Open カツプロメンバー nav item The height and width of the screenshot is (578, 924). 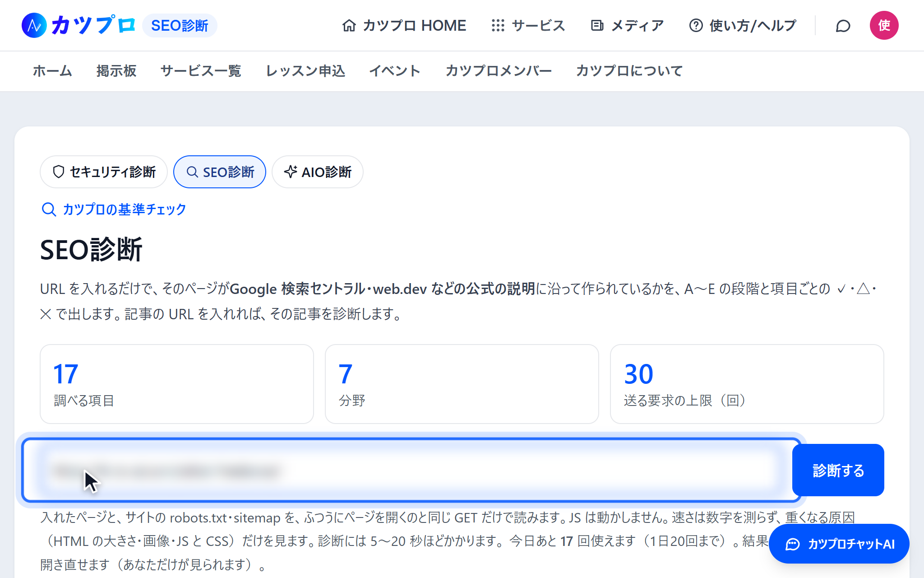[x=499, y=71]
